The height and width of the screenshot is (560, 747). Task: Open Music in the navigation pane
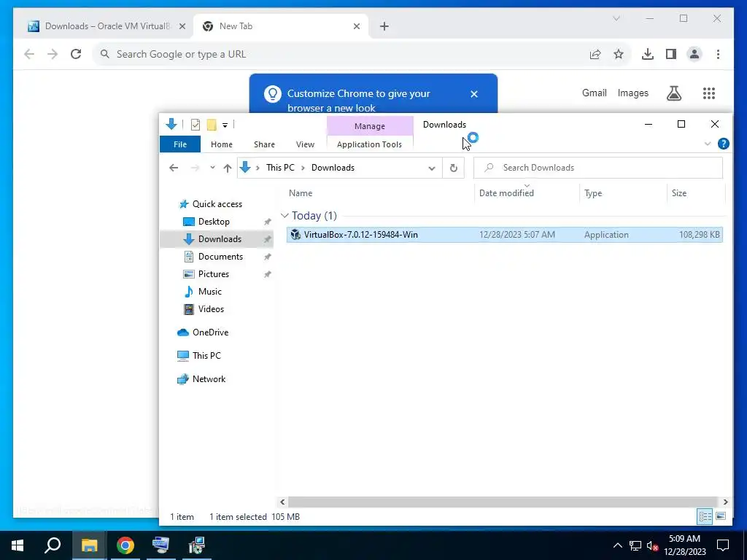[209, 292]
